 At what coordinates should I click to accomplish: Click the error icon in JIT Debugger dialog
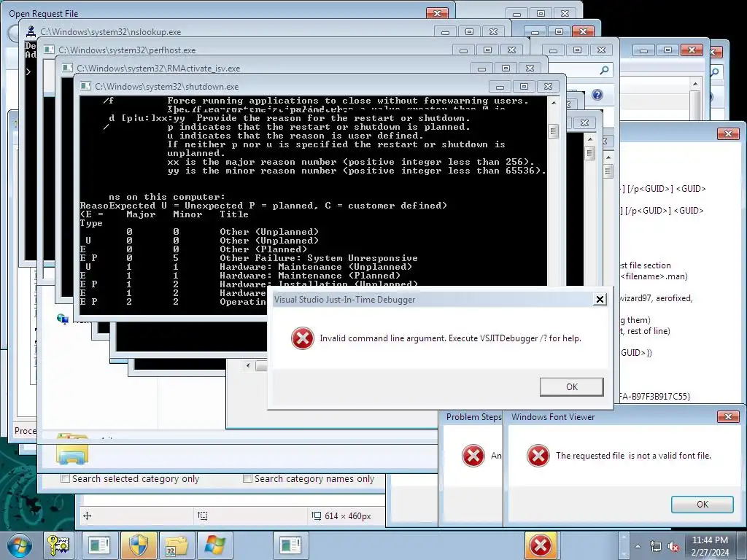coord(303,338)
